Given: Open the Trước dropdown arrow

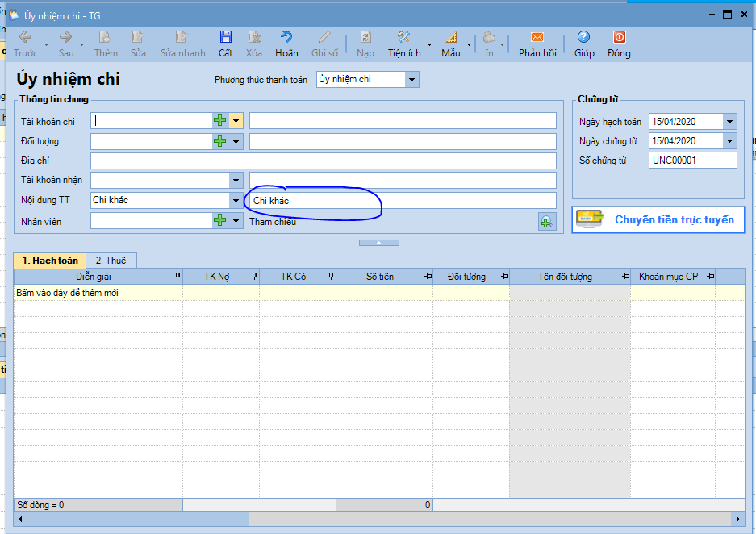Looking at the screenshot, I should [x=46, y=45].
